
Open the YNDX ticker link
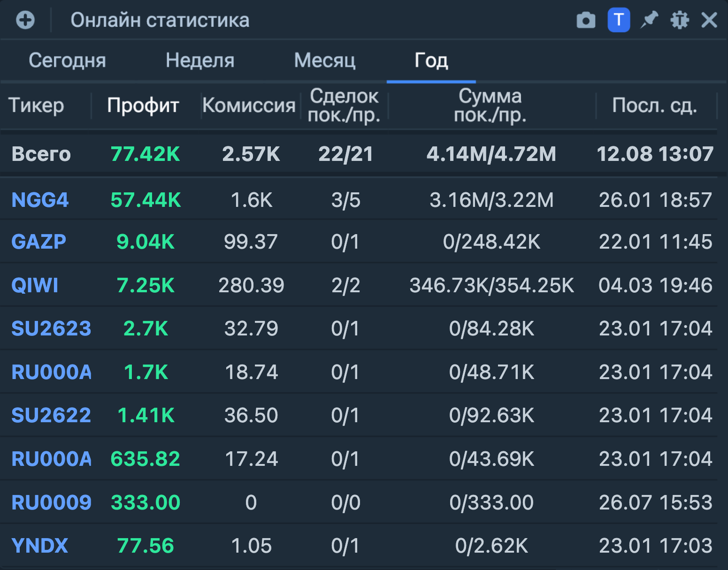tap(39, 546)
